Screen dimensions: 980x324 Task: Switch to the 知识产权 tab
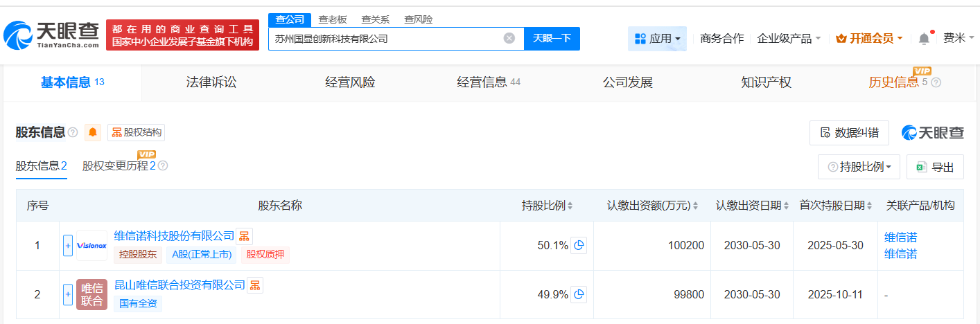[x=766, y=82]
